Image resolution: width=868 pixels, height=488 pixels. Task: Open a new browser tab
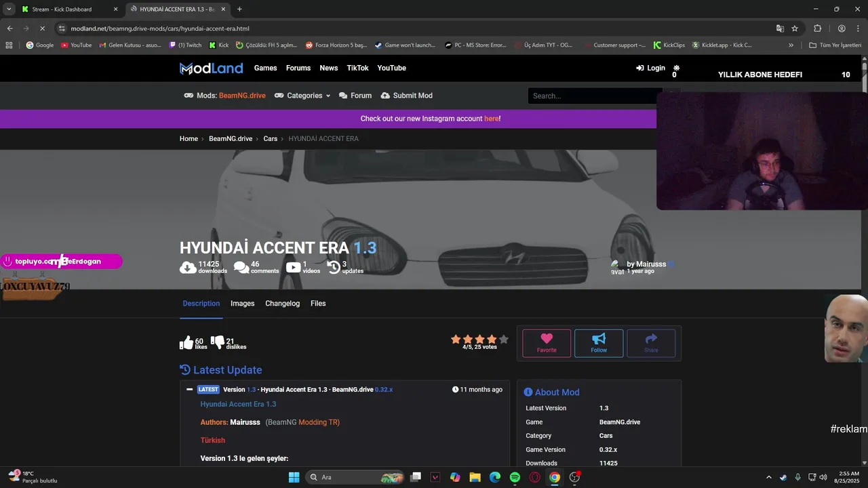(x=239, y=9)
